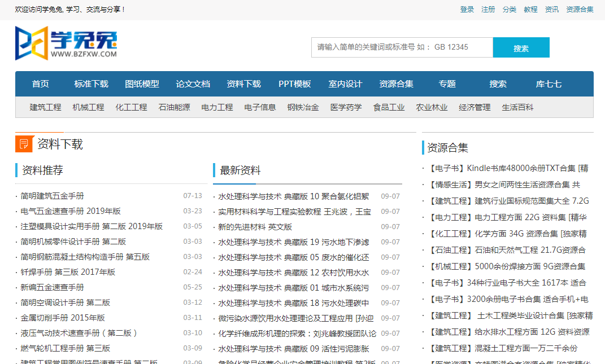Viewport: 605px width, 364px height.
Task: Open the 机械工程 category
Action: (x=88, y=106)
